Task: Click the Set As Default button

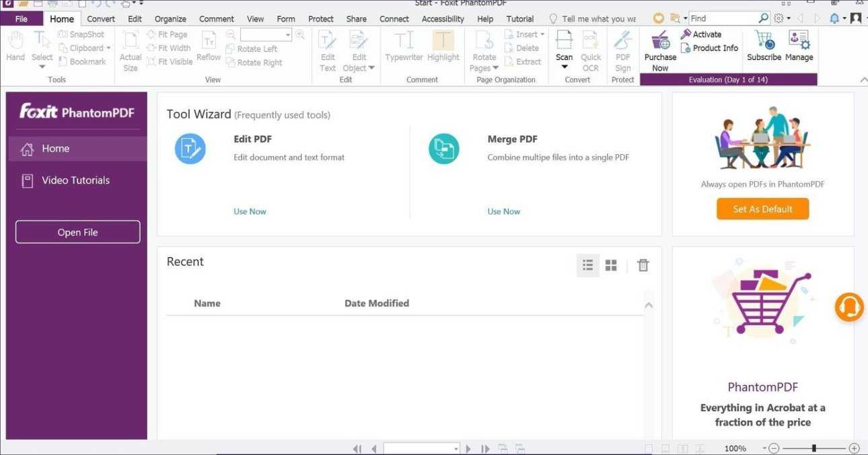Action: point(762,209)
